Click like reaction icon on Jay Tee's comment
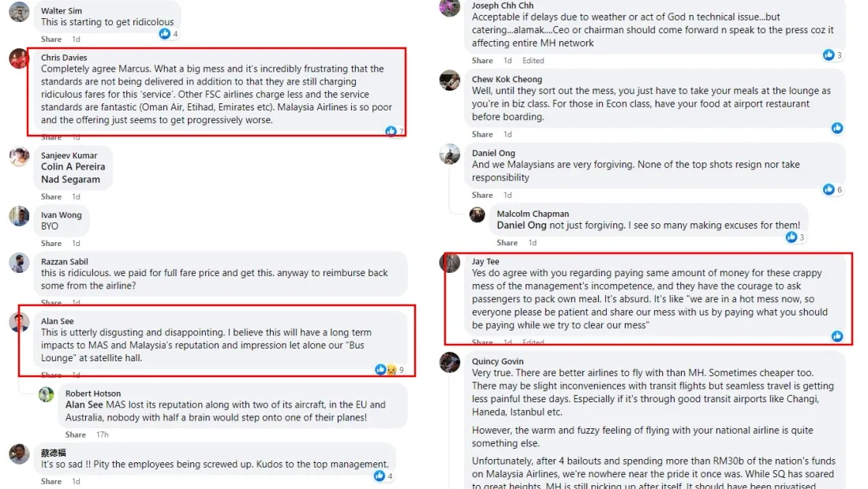Viewport: 868px width, 489px height. 836,336
